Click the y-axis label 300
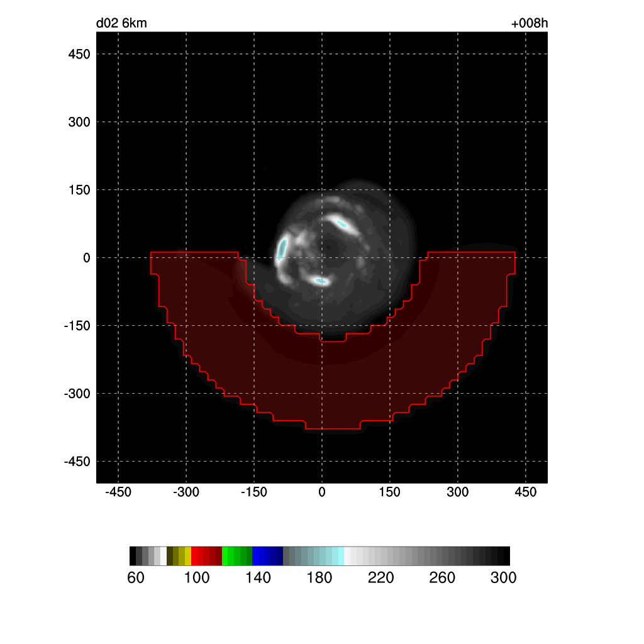Screen dimensions: 644x644 pyautogui.click(x=79, y=122)
